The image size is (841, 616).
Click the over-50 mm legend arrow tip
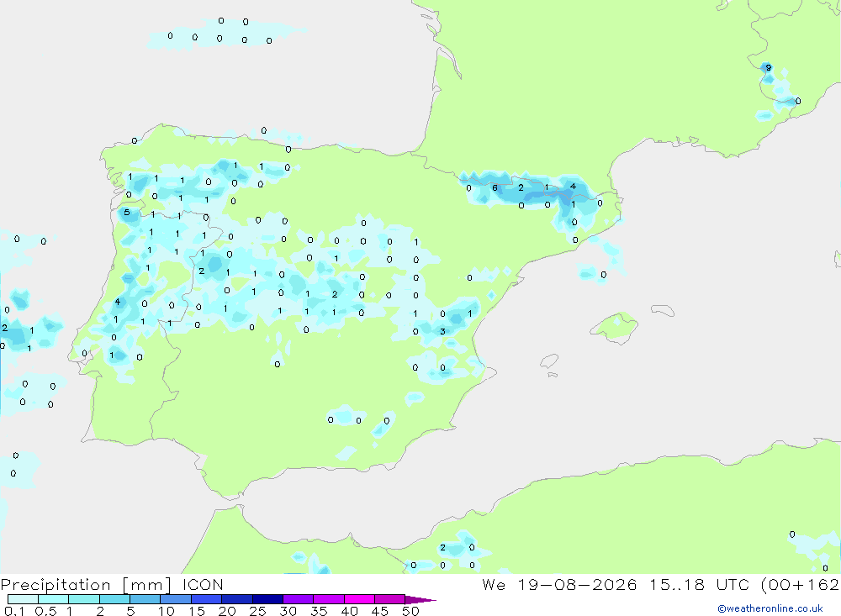pyautogui.click(x=421, y=600)
